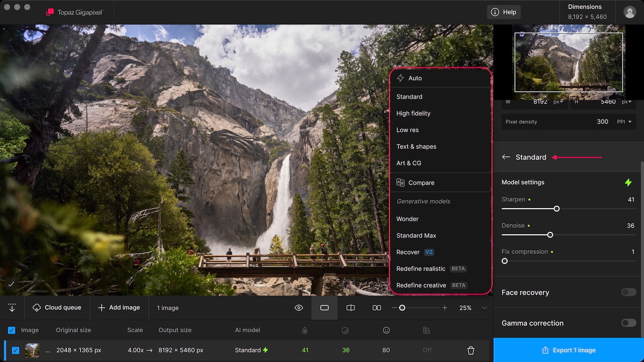644x362 pixels.
Task: Enable the Face recovery switch
Action: coord(628,292)
